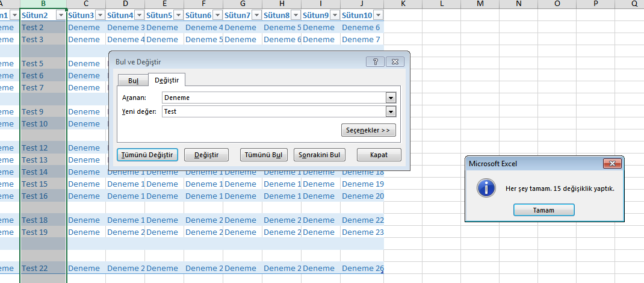Open the Sütun3 filter dropdown
The image size is (644, 283).
pos(101,15)
